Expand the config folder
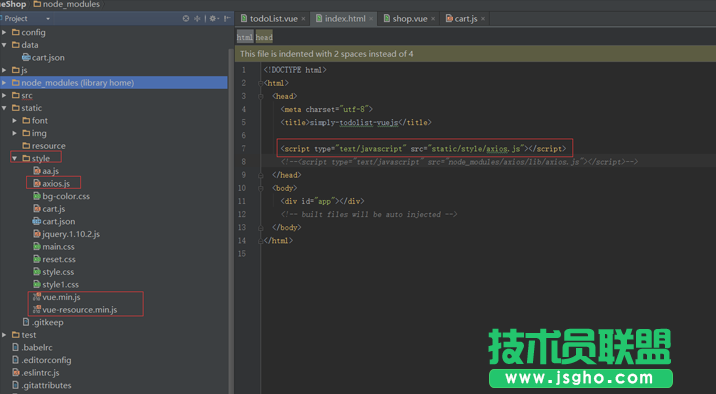The height and width of the screenshot is (394, 716). coord(4,32)
